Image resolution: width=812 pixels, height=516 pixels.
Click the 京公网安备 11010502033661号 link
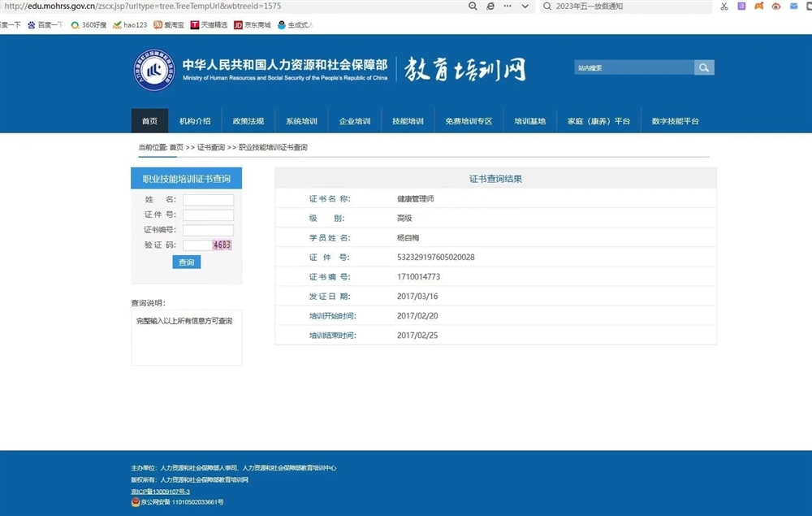click(x=182, y=502)
